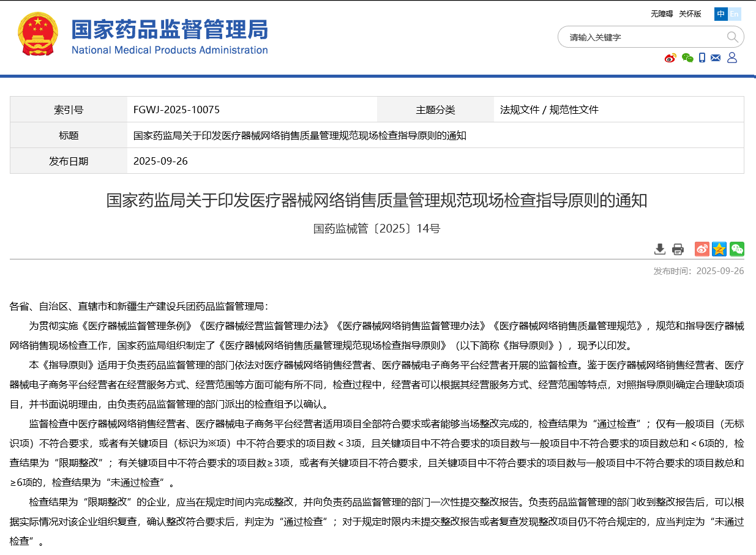Open the 关怀版 care version link

[x=691, y=13]
